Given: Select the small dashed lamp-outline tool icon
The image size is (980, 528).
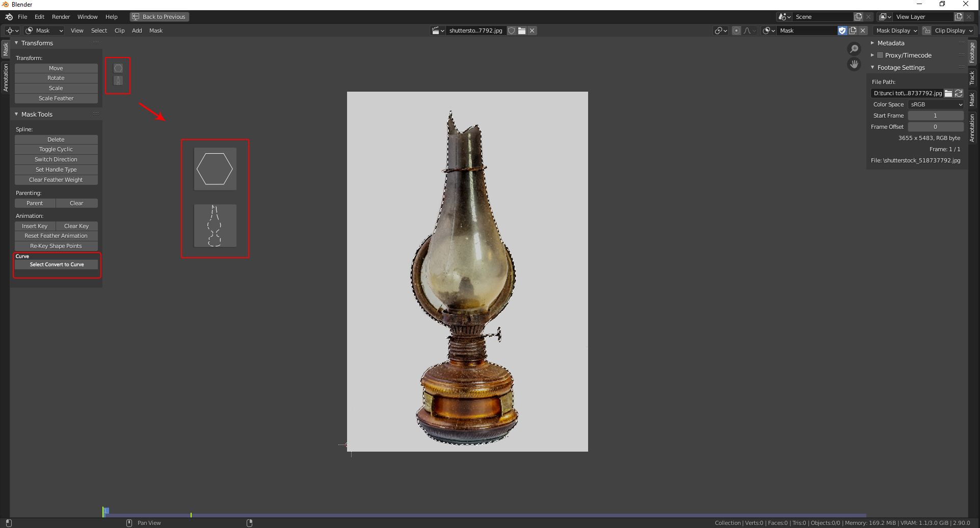Looking at the screenshot, I should (x=118, y=80).
